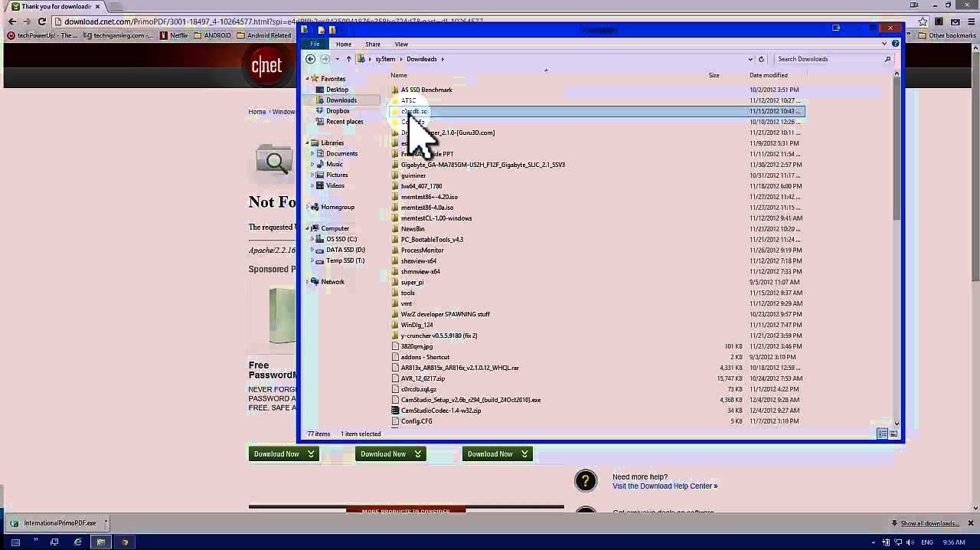Collapse the Libraries tree group
This screenshot has width=980, height=550.
click(308, 143)
